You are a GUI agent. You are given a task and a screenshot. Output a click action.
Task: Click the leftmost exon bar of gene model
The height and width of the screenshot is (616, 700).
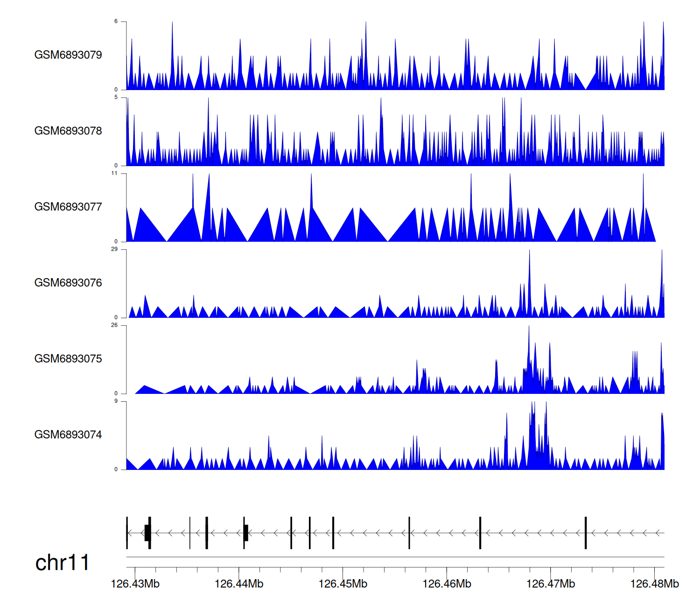point(127,533)
